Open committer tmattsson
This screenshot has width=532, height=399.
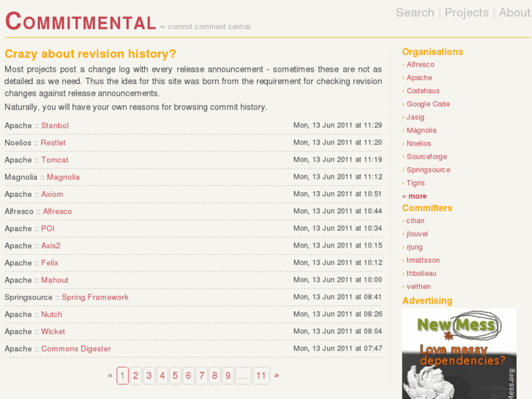click(423, 261)
